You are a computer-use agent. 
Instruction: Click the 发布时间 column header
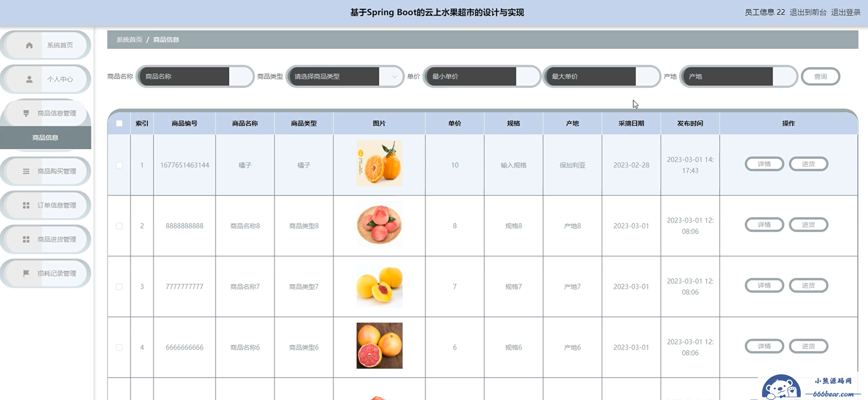tap(690, 124)
